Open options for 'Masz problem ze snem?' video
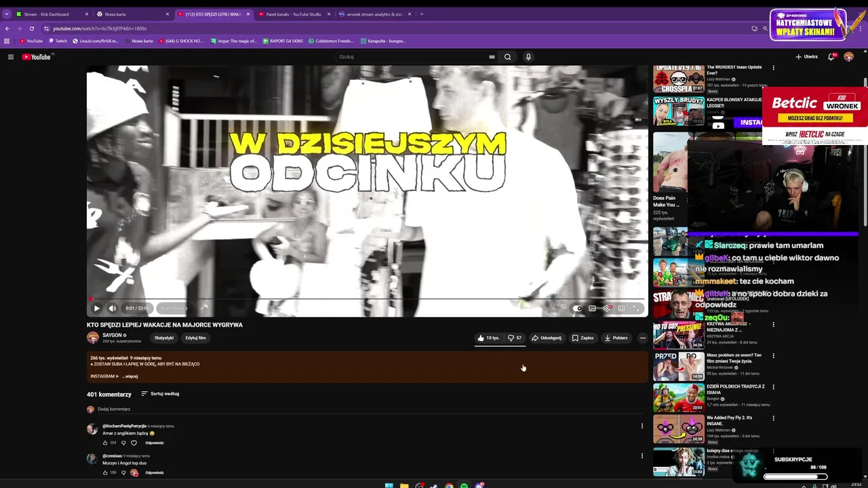The height and width of the screenshot is (488, 868). 773,355
